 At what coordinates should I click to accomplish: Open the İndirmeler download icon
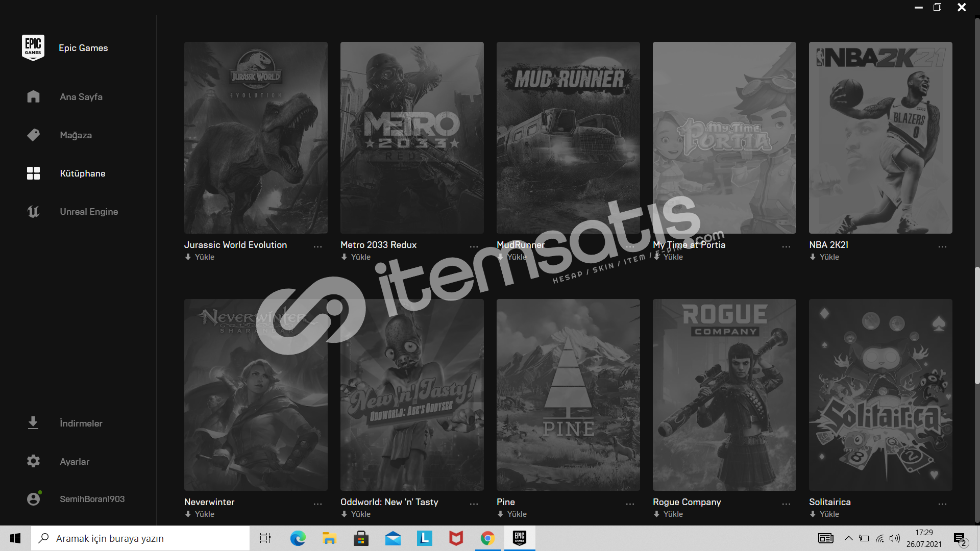pyautogui.click(x=33, y=423)
